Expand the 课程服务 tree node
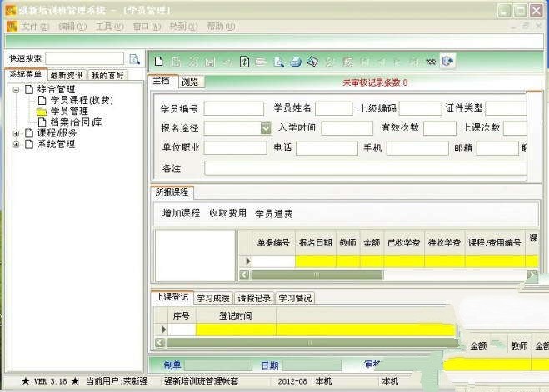This screenshot has height=392, width=549. (x=16, y=134)
